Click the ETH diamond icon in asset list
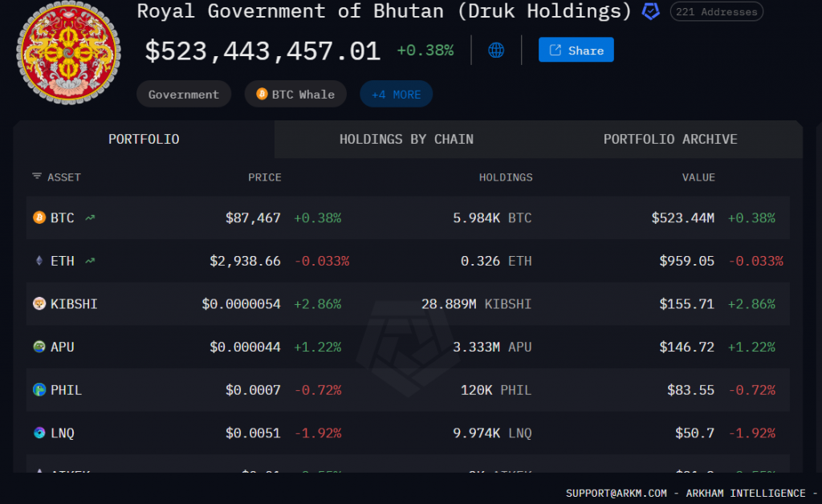This screenshot has width=822, height=504. [x=39, y=261]
